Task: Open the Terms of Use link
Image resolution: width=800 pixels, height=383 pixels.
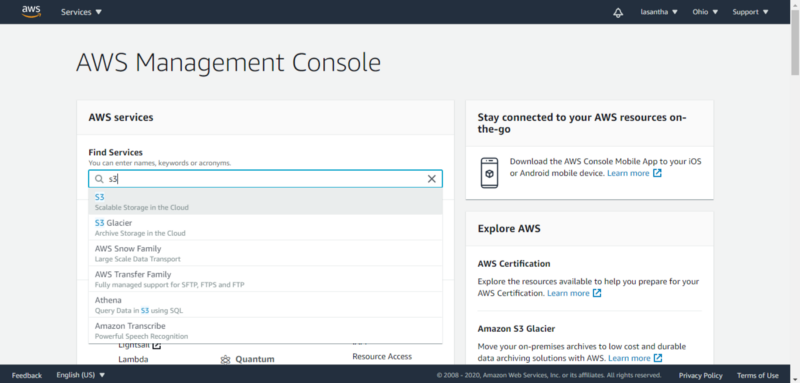Action: [758, 375]
